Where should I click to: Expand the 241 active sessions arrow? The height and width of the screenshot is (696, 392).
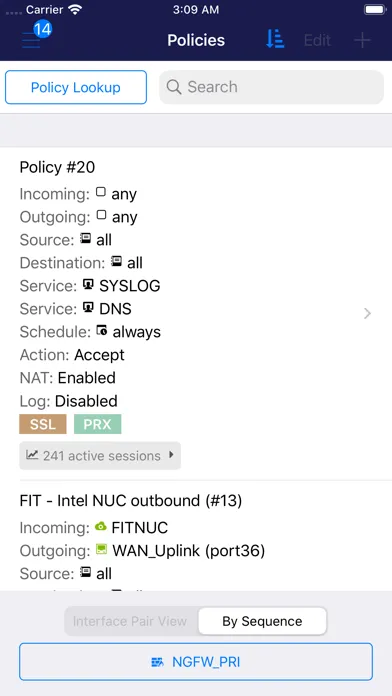(171, 455)
